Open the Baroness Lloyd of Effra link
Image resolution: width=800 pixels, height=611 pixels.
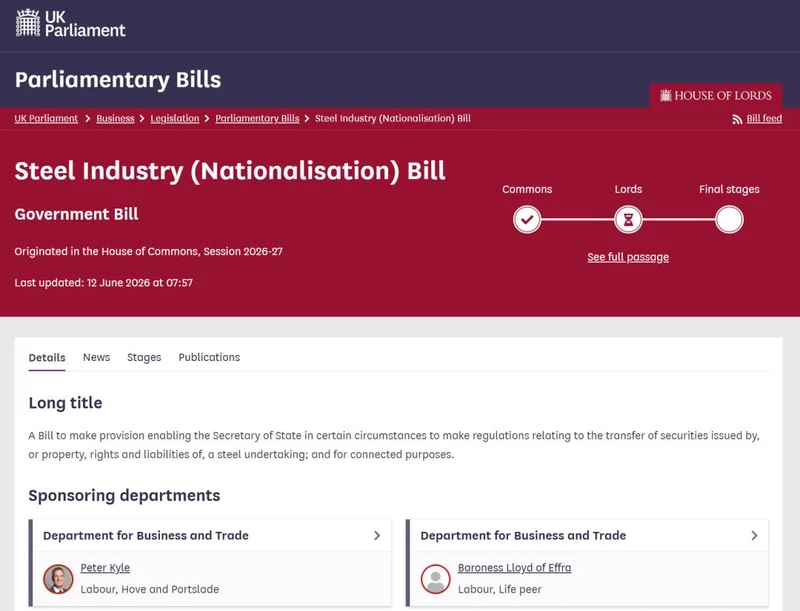(x=514, y=568)
